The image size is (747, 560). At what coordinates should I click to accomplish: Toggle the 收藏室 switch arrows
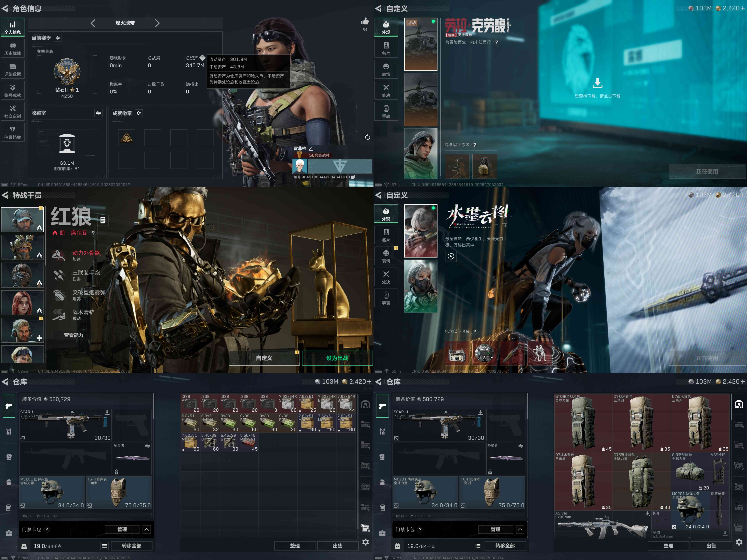click(98, 113)
